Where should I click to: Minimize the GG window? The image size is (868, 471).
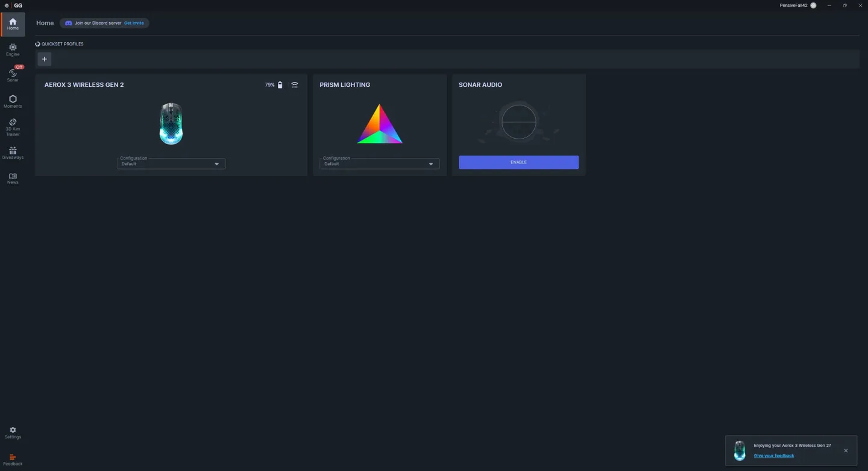click(x=829, y=5)
